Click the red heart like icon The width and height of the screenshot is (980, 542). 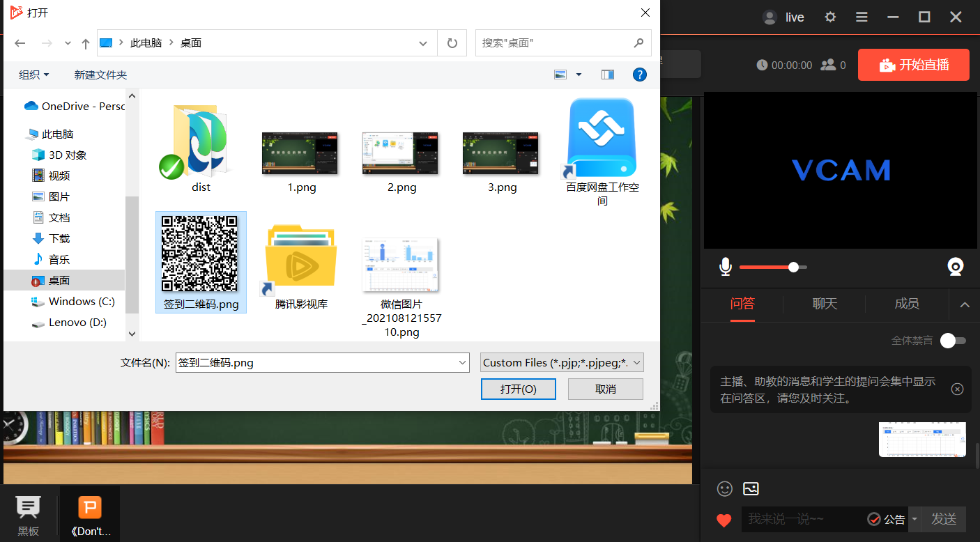[724, 520]
